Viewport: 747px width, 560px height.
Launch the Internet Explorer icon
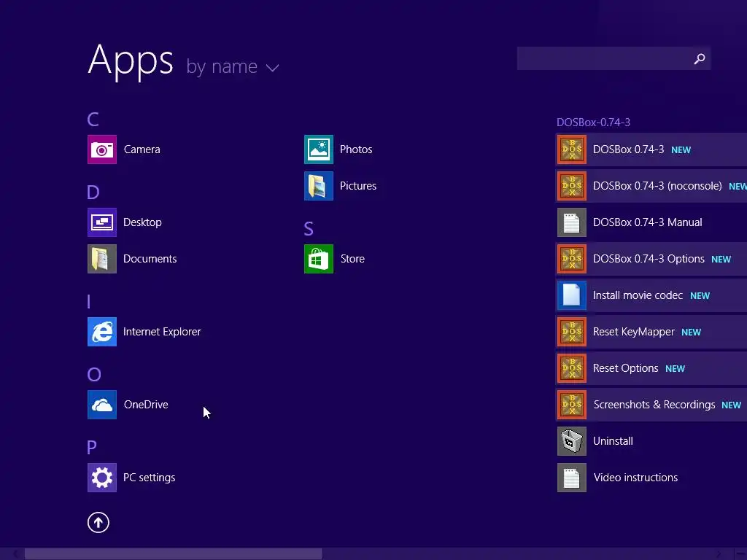click(x=102, y=332)
